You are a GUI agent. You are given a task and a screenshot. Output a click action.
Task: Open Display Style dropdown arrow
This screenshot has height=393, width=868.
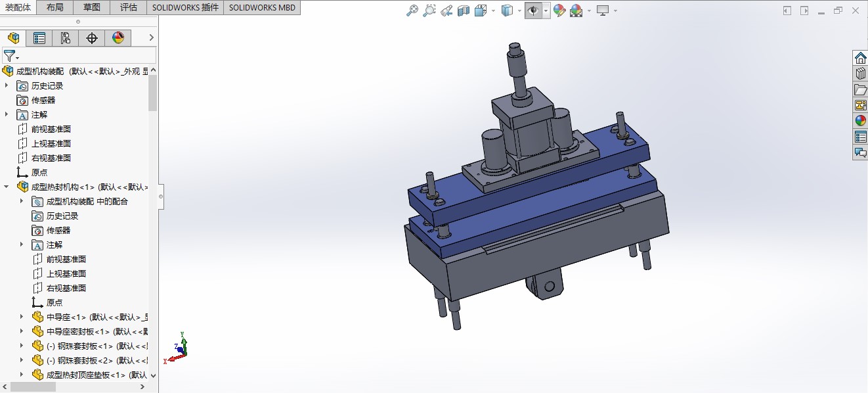click(x=519, y=11)
